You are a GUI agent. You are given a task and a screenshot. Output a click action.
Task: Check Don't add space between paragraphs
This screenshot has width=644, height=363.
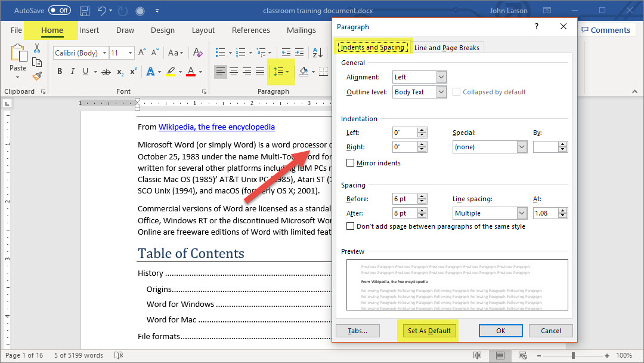[351, 226]
